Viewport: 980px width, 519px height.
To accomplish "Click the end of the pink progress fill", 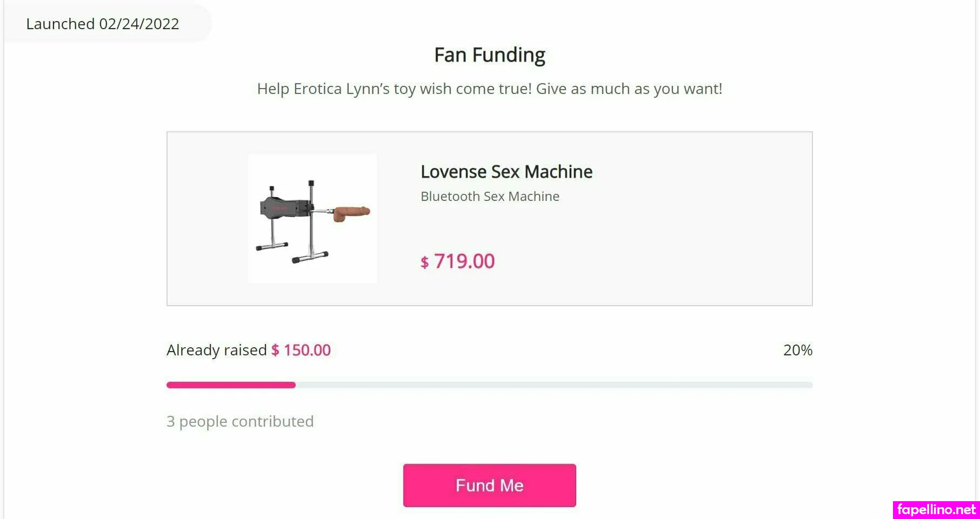I will point(294,385).
